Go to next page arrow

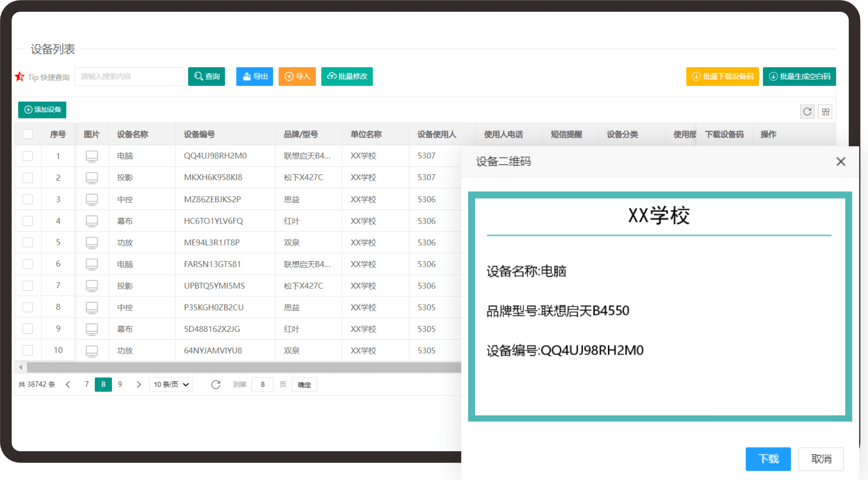[x=139, y=384]
